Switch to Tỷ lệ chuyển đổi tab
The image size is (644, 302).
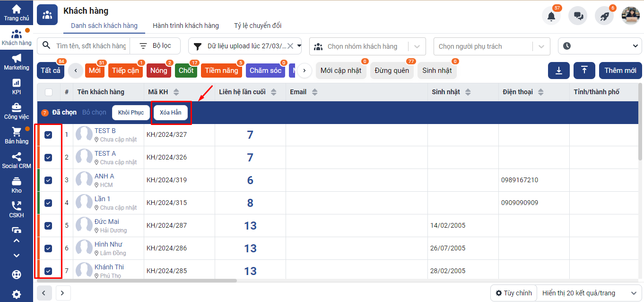coord(258,26)
